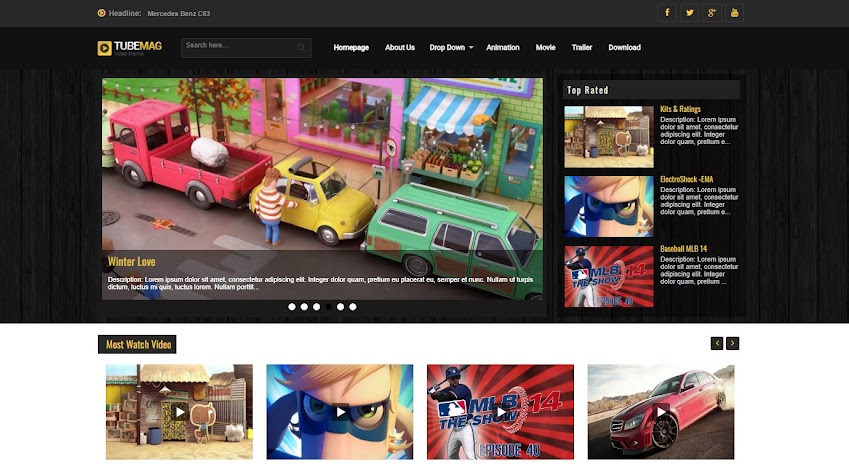This screenshot has width=849, height=464.
Task: Open the Movie category
Action: (x=545, y=48)
